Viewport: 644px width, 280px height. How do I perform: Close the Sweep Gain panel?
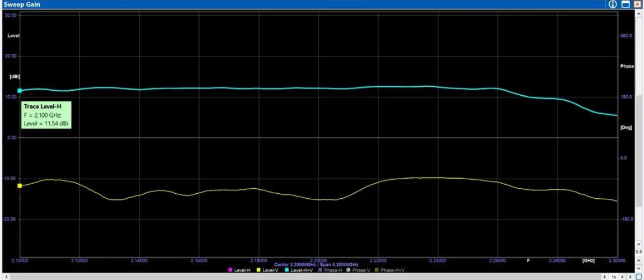pyautogui.click(x=638, y=4)
